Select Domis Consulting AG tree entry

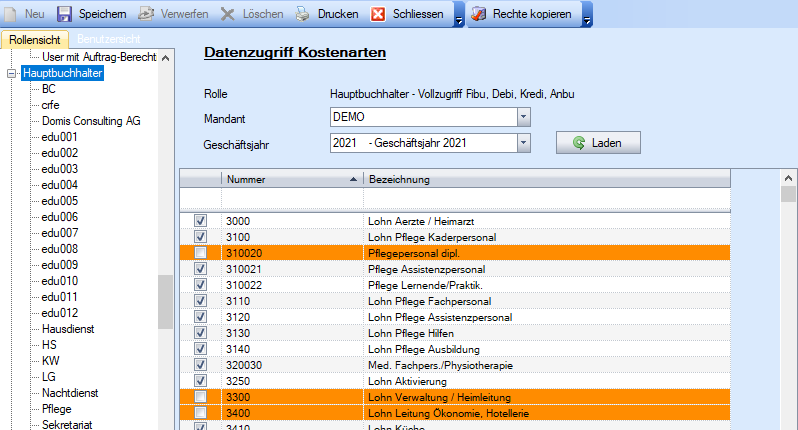pos(91,121)
